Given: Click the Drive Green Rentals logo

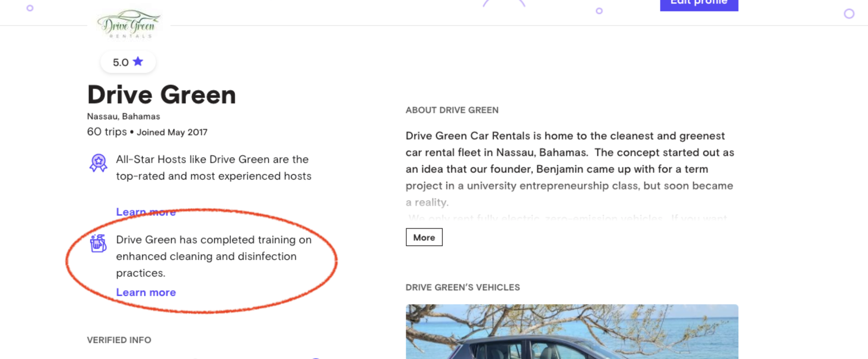Looking at the screenshot, I should click(x=129, y=24).
